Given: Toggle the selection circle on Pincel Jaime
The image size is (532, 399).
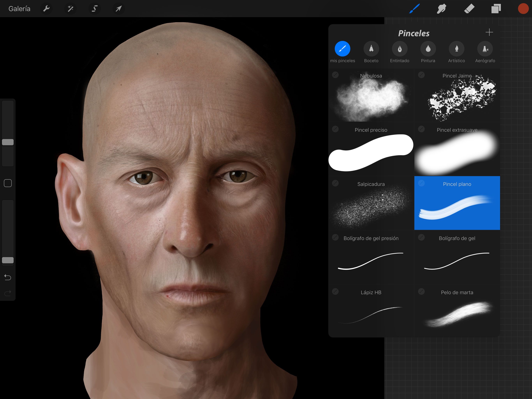Looking at the screenshot, I should tap(421, 75).
